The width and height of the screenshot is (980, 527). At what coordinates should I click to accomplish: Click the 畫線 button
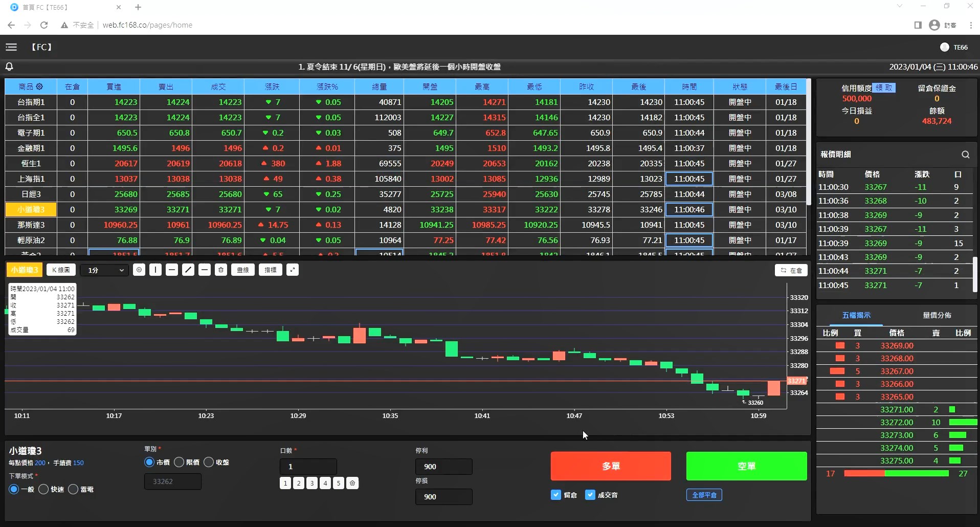[243, 270]
